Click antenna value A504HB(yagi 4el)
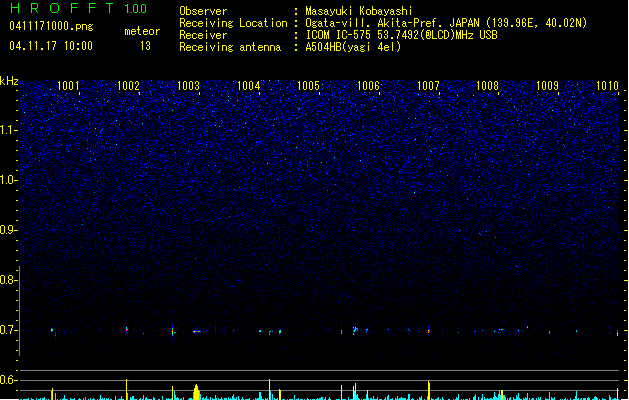 click(353, 47)
